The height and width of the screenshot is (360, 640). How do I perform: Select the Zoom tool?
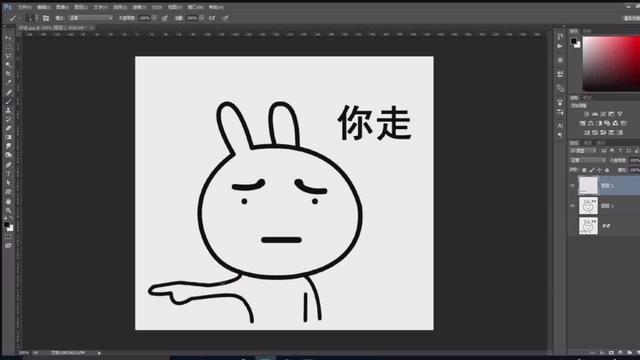click(8, 211)
